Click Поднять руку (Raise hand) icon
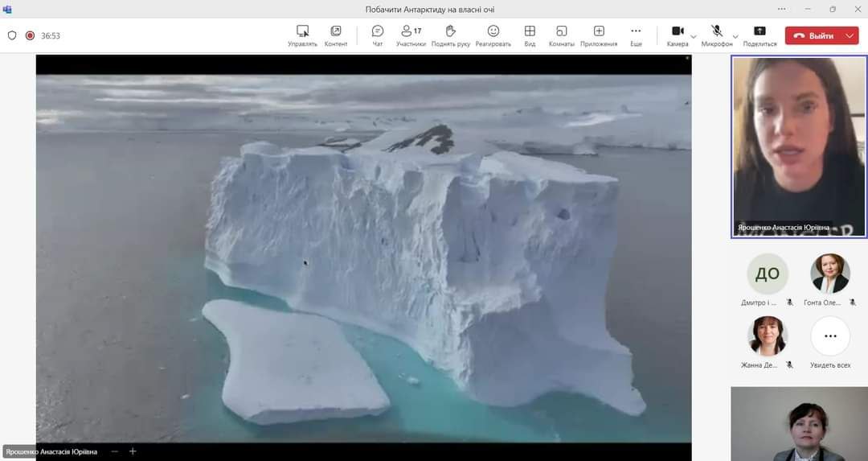Screen dimensions: 868x461 [x=450, y=31]
